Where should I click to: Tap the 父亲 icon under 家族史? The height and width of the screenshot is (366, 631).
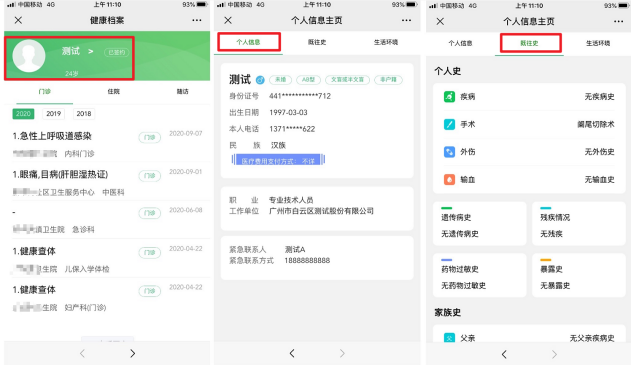tap(449, 338)
